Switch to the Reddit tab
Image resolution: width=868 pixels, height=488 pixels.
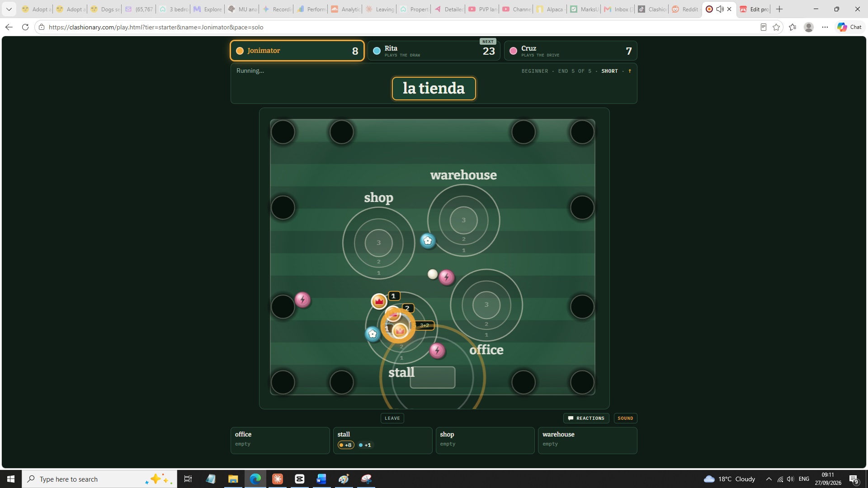click(685, 9)
